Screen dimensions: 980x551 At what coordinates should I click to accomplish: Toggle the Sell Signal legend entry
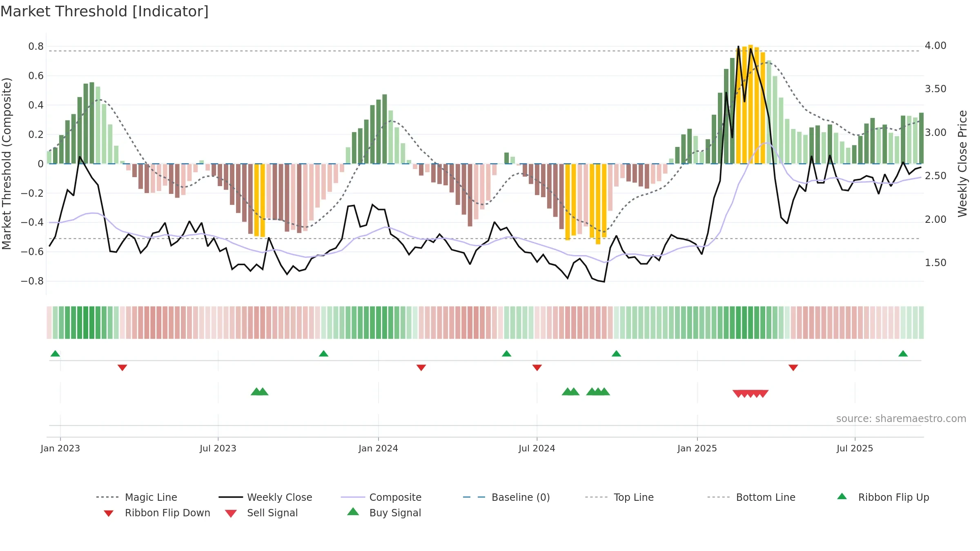point(261,513)
